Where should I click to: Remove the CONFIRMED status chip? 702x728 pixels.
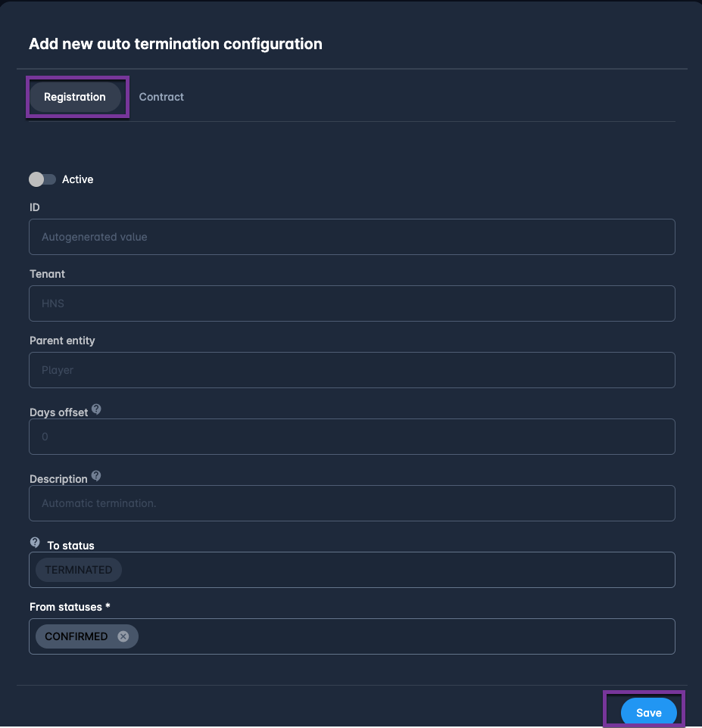tap(123, 636)
